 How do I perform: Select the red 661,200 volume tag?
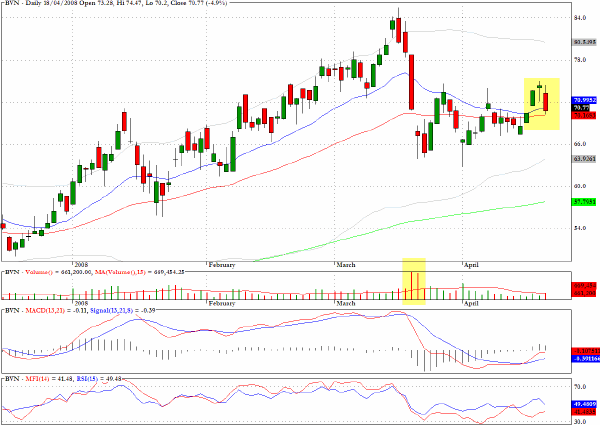click(584, 293)
